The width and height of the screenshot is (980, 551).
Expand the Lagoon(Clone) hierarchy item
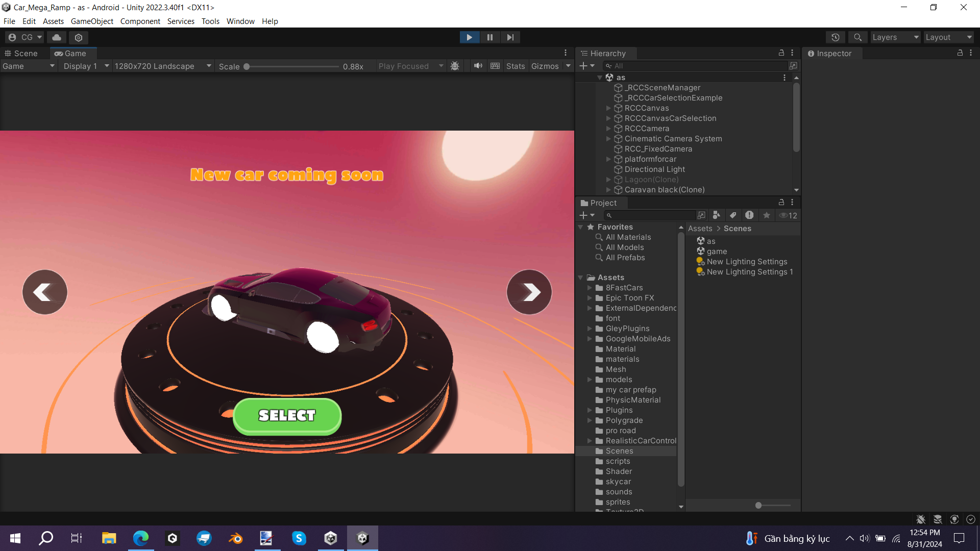609,180
